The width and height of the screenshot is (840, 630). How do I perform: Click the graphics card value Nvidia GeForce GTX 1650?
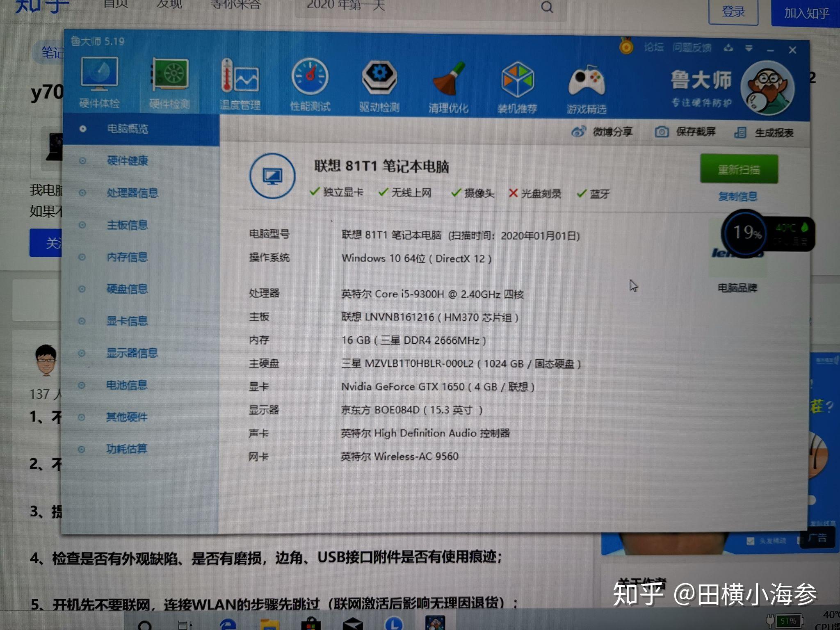click(438, 386)
